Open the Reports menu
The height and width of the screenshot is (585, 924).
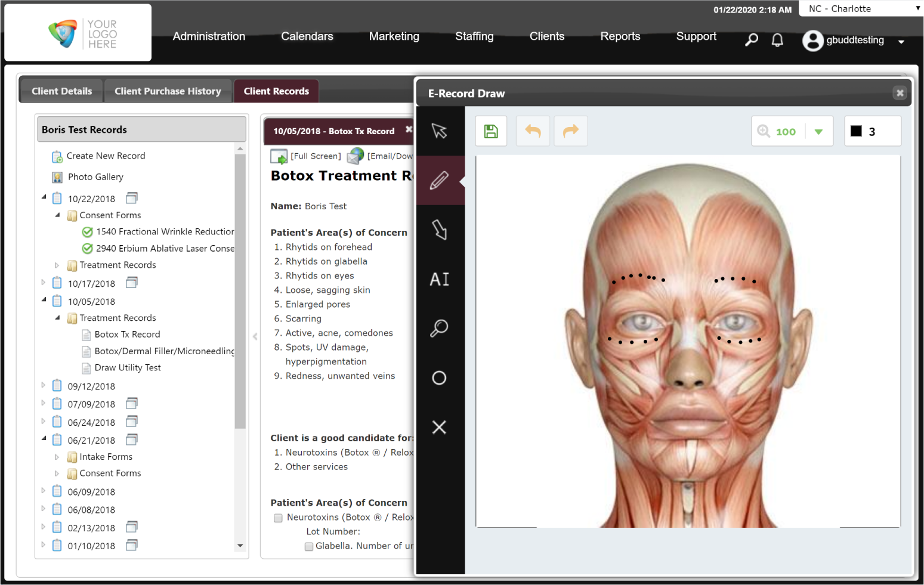[x=620, y=36]
